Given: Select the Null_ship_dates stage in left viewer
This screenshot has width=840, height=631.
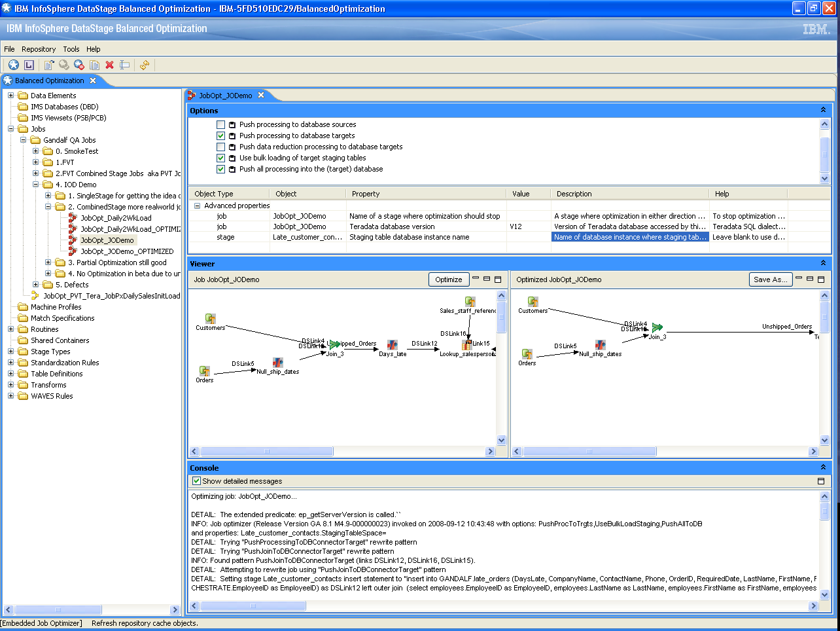Looking at the screenshot, I should (x=278, y=363).
